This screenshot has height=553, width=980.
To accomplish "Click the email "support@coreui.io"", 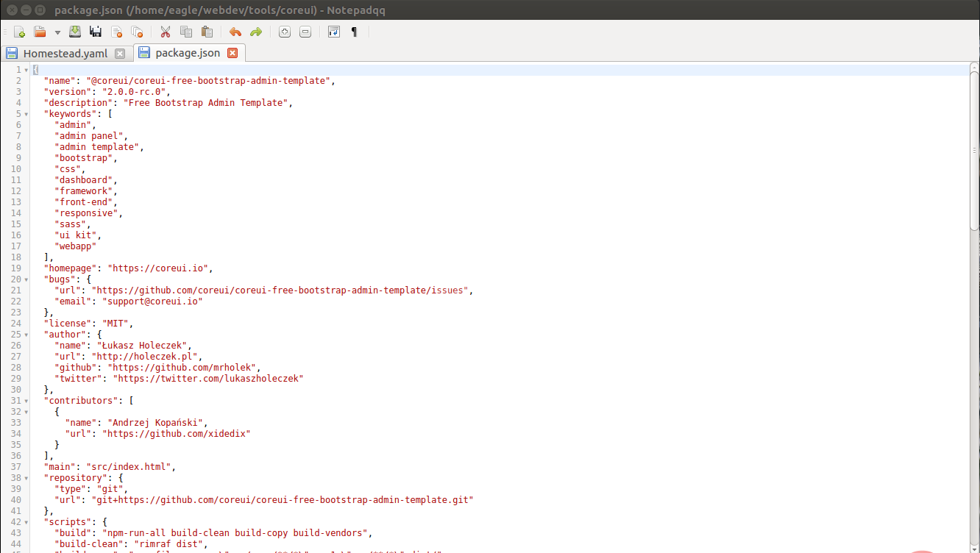I will (152, 302).
